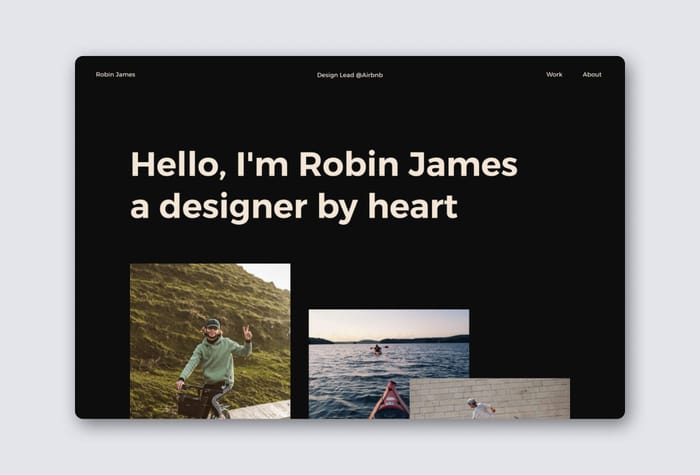This screenshot has height=475, width=700.
Task: Click the heading line "Hello, I'm Robin James"
Action: pos(324,165)
